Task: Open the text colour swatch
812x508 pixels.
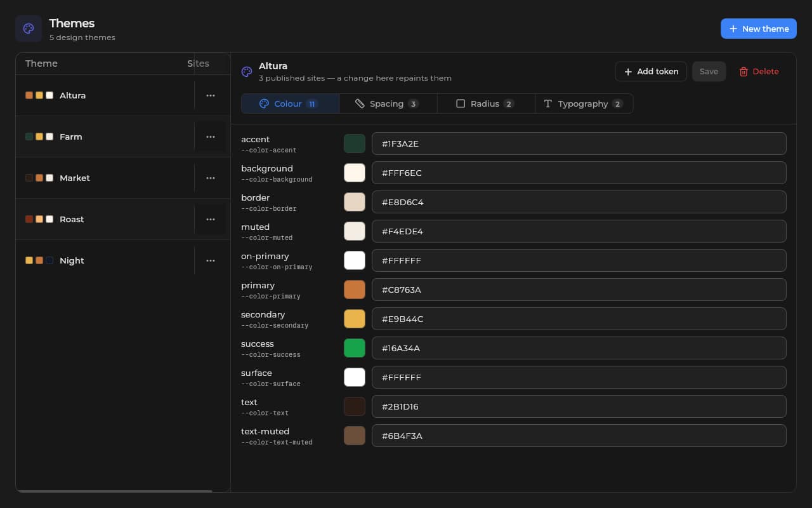Action: tap(355, 406)
